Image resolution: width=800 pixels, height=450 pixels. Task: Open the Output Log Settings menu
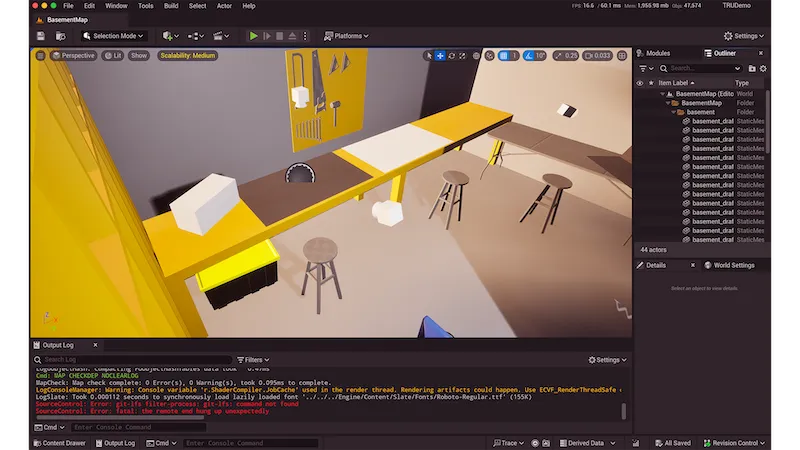point(608,360)
